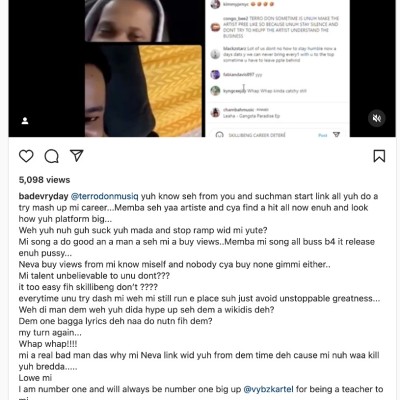Image resolution: width=400 pixels, height=400 pixels.
Task: Click the kyngceejay Whap Whap comment
Action: [x=265, y=91]
